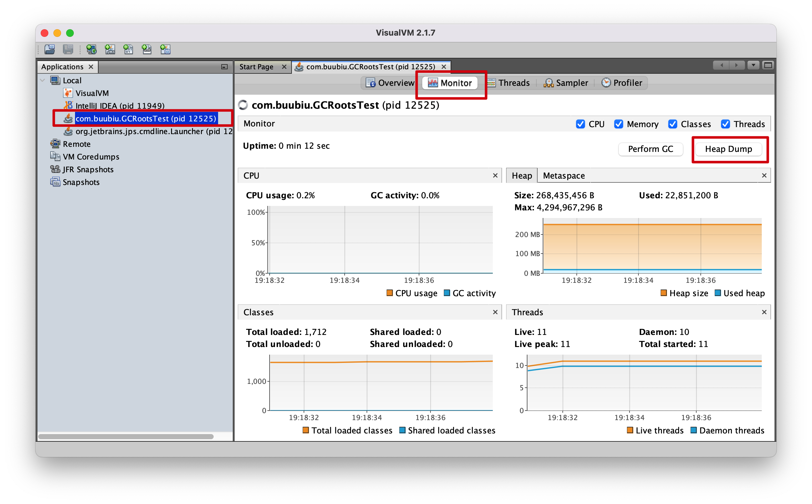This screenshot has height=504, width=812.
Task: Click the Heap Dump button
Action: tap(728, 149)
